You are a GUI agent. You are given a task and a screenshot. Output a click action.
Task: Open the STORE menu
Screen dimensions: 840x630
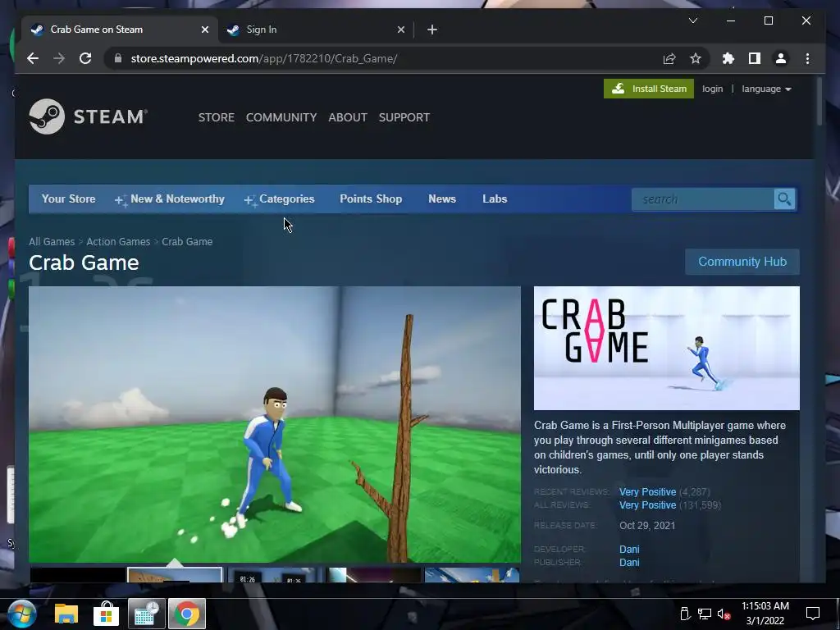217,117
